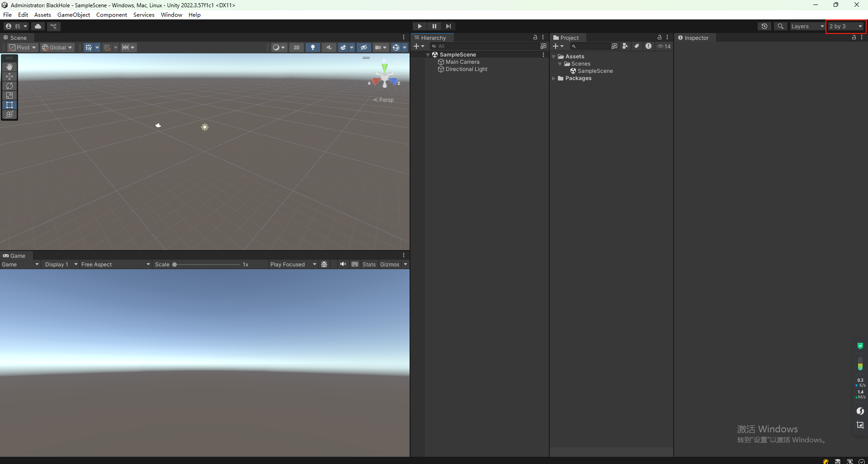Collapse the SampleScene hierarchy entry
The image size is (868, 464).
[x=428, y=54]
